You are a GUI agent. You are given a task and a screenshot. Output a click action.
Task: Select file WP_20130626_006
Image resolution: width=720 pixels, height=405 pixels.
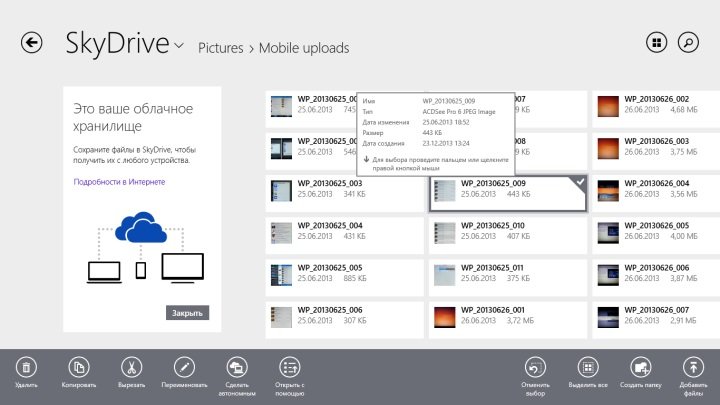[656, 278]
